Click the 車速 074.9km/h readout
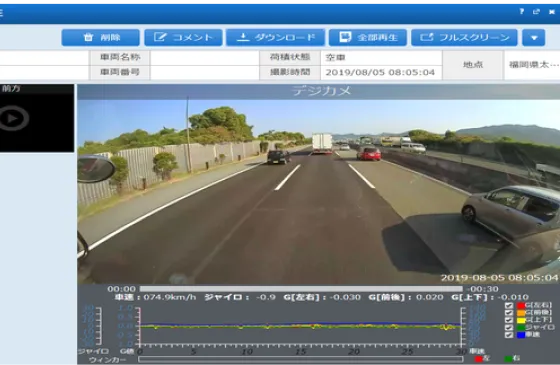This screenshot has width=560, height=365. [155, 297]
